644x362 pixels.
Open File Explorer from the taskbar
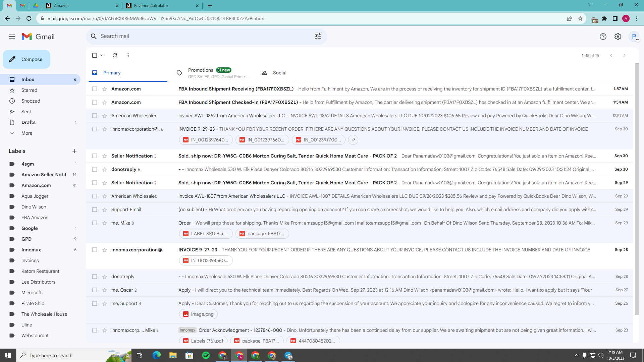tap(173, 355)
